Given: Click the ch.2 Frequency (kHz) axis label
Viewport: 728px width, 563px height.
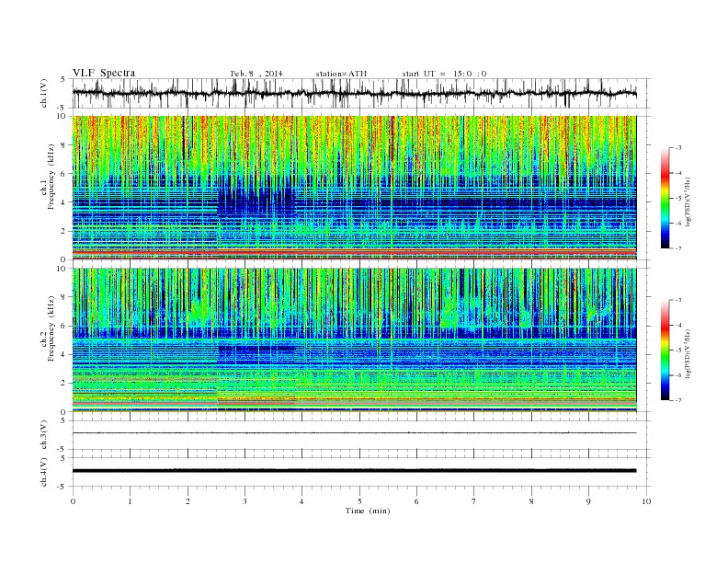Looking at the screenshot, I should tap(48, 328).
